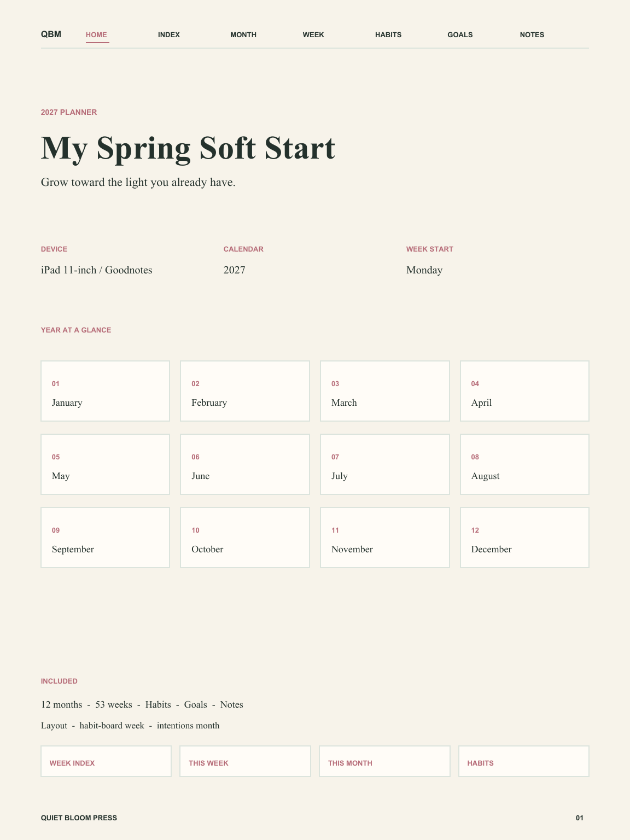
Task: Select the April month card
Action: [x=524, y=391]
